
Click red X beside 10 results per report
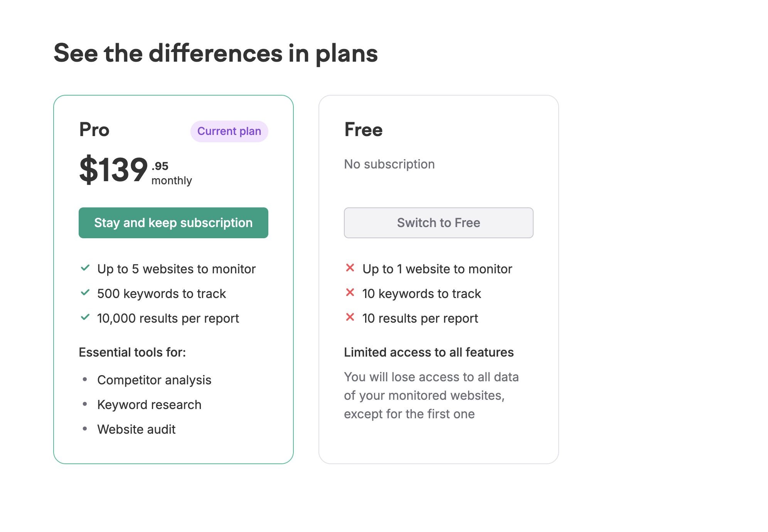(x=350, y=317)
